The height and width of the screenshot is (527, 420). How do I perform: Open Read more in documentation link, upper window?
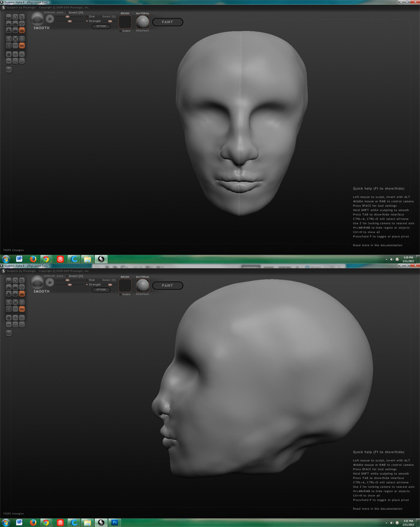tap(377, 245)
